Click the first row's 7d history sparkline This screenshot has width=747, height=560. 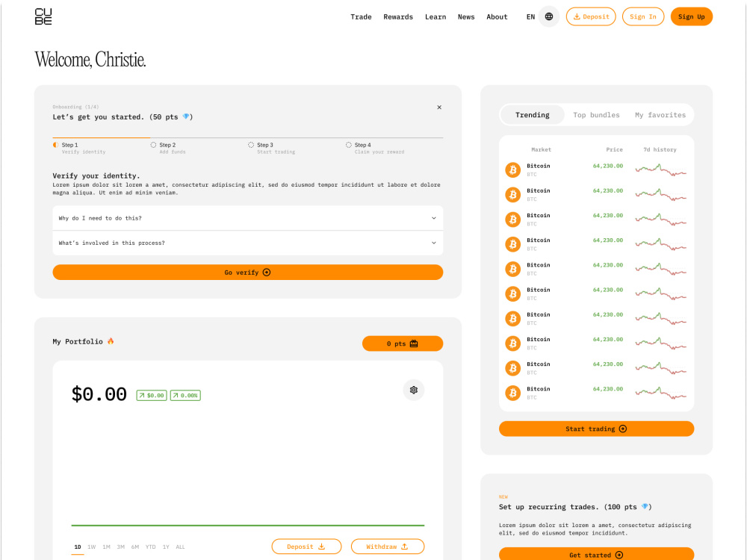click(x=661, y=170)
